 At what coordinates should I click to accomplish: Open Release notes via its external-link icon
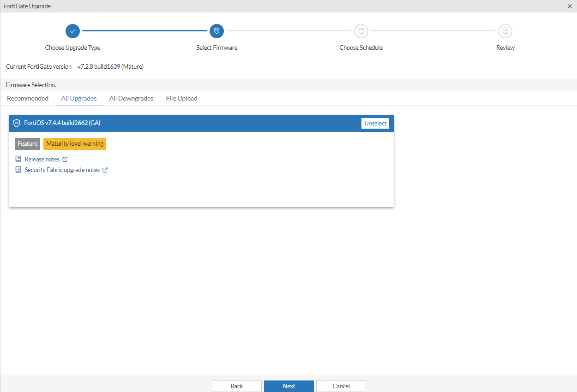click(65, 159)
